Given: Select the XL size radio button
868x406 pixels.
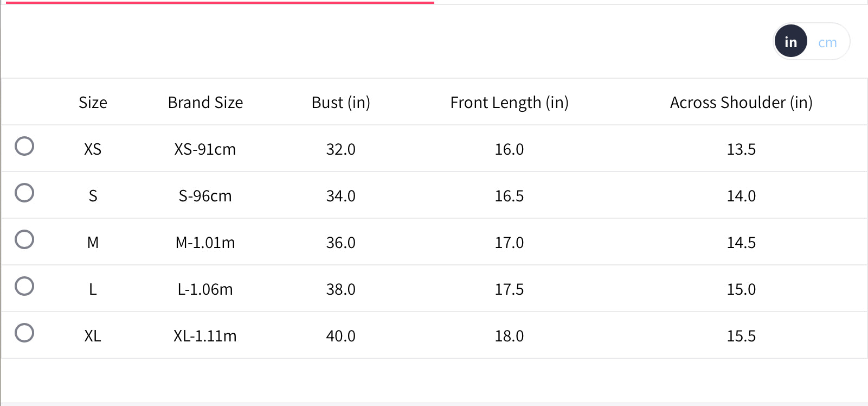Looking at the screenshot, I should coord(24,333).
